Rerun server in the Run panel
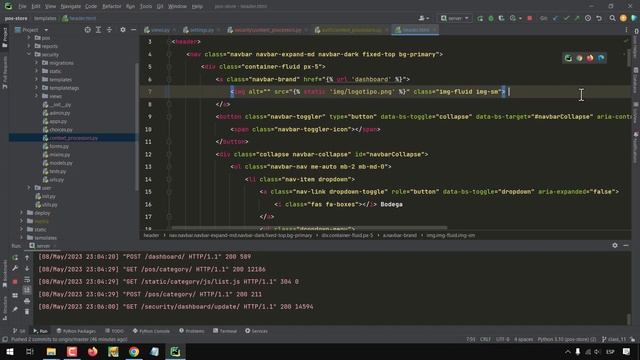Screen dimensions: 640x360 tap(15, 258)
